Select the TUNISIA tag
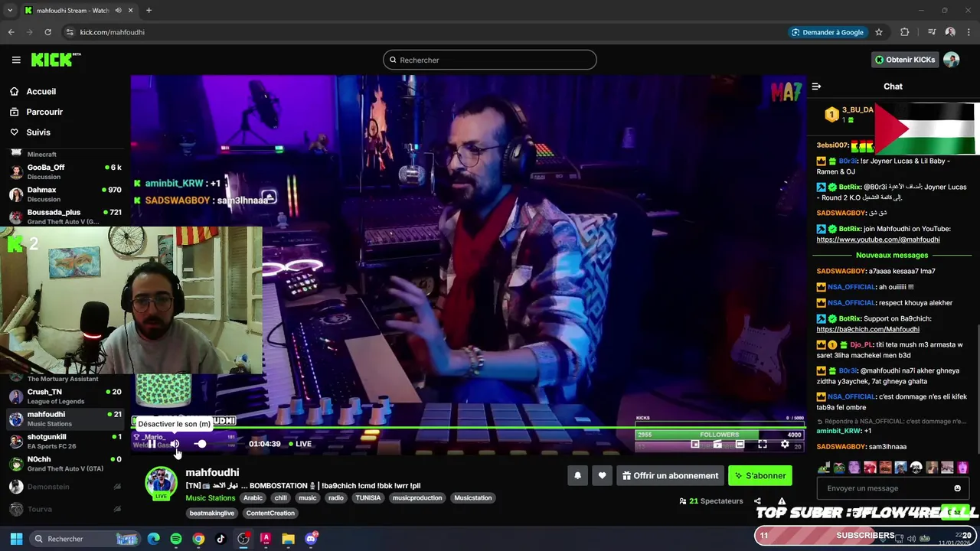Screen dimensions: 980x551 (367, 497)
